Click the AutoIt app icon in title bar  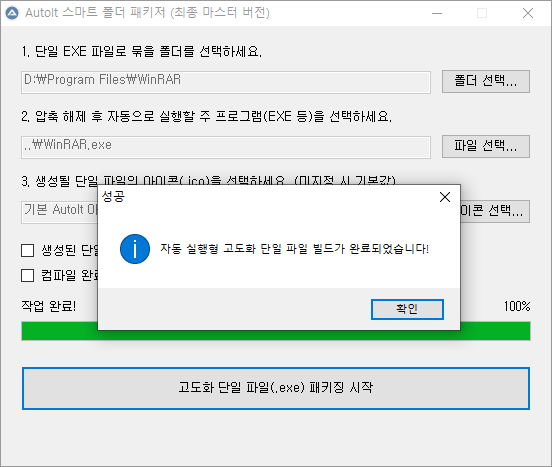click(12, 13)
